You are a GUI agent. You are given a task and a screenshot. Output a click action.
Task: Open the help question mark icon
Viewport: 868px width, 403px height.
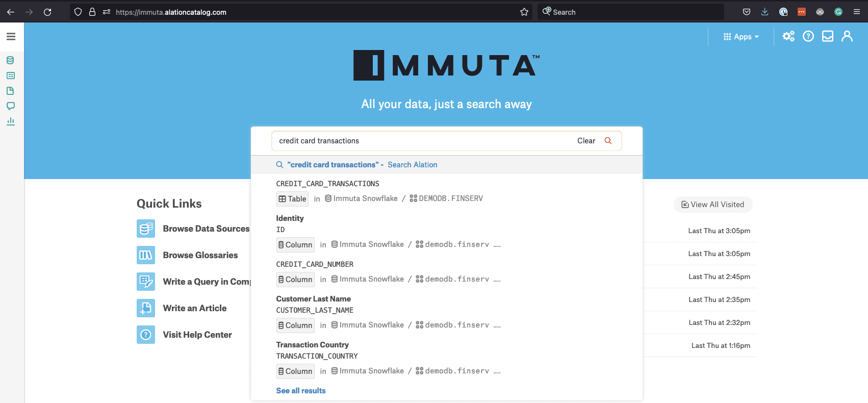(x=808, y=36)
